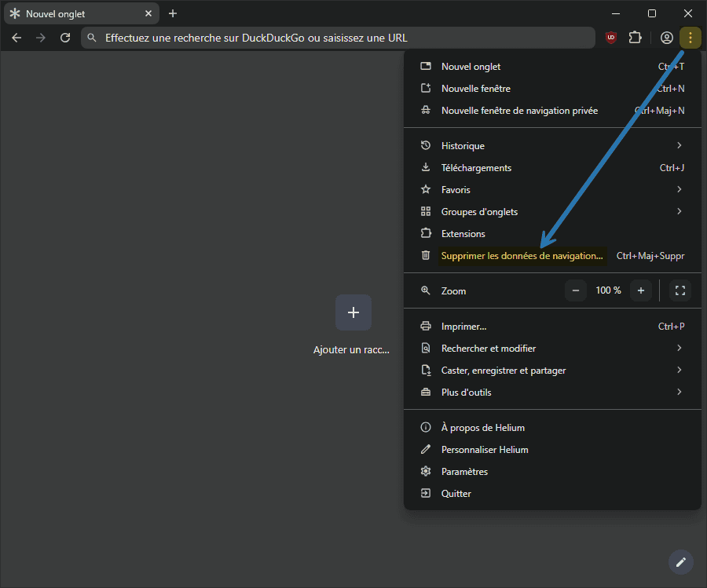Choose Quitter to exit the browser
This screenshot has width=707, height=588.
click(x=552, y=494)
